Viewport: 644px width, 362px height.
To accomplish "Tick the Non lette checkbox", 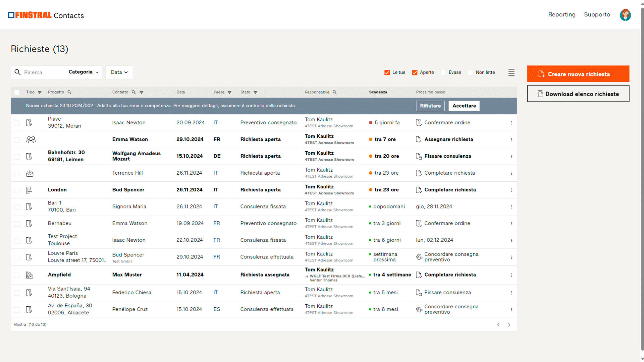I will 470,72.
